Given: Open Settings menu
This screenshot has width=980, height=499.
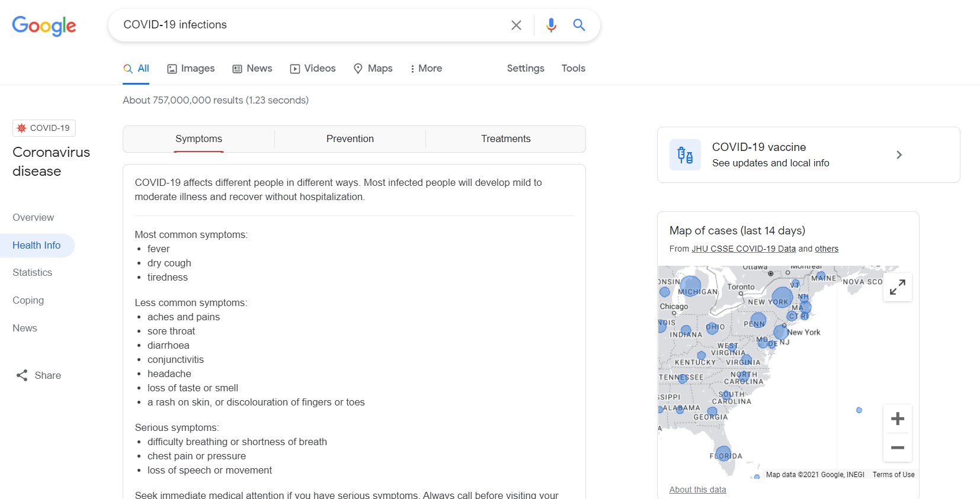Looking at the screenshot, I should [x=526, y=69].
